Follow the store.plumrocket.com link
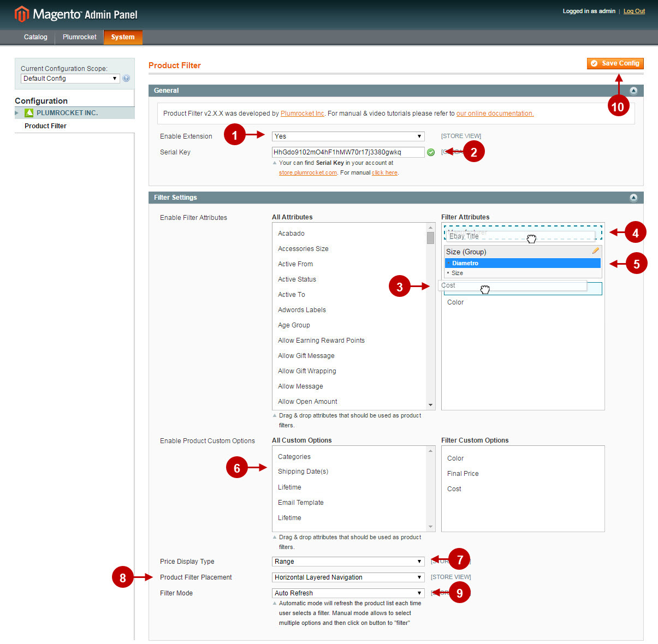 (x=308, y=172)
